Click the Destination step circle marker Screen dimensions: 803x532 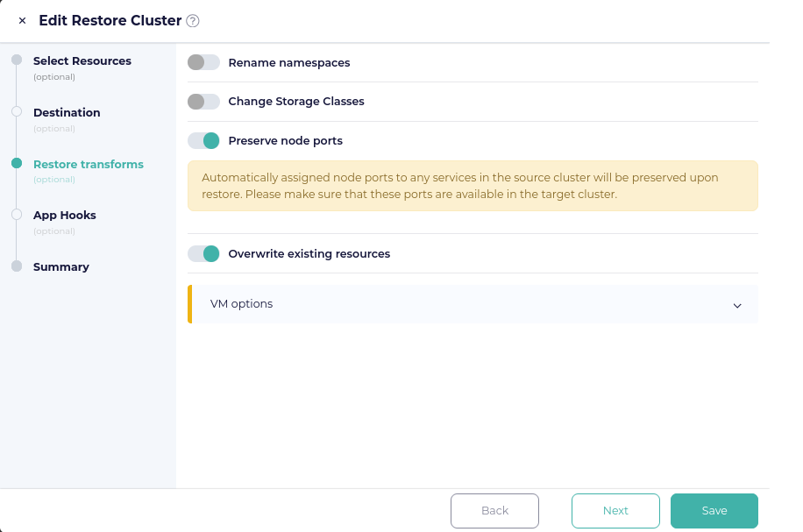point(17,111)
